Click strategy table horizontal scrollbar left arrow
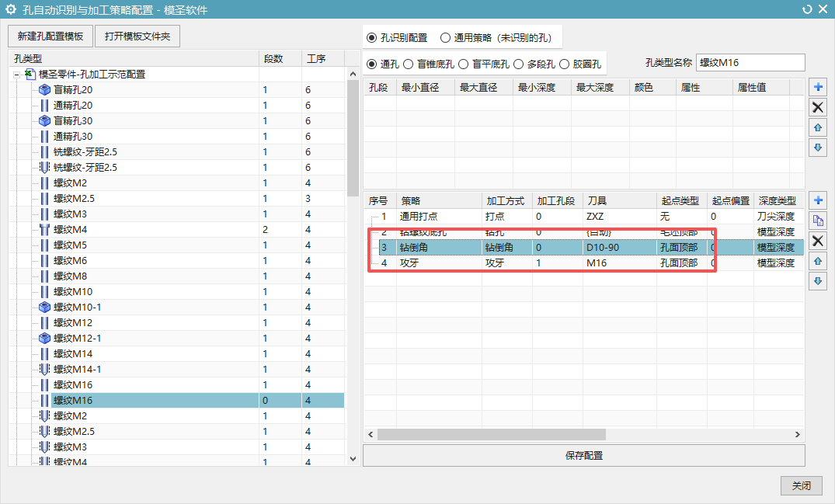 pyautogui.click(x=371, y=434)
